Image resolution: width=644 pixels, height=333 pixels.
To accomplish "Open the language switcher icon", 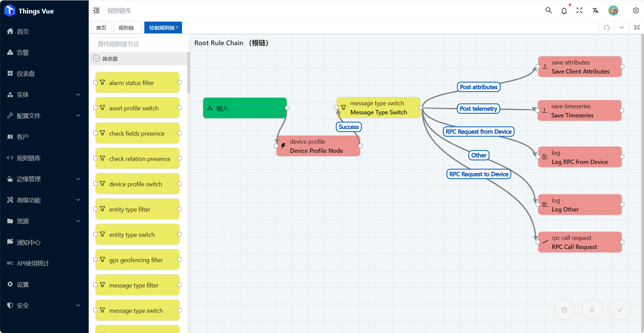I will tap(595, 10).
